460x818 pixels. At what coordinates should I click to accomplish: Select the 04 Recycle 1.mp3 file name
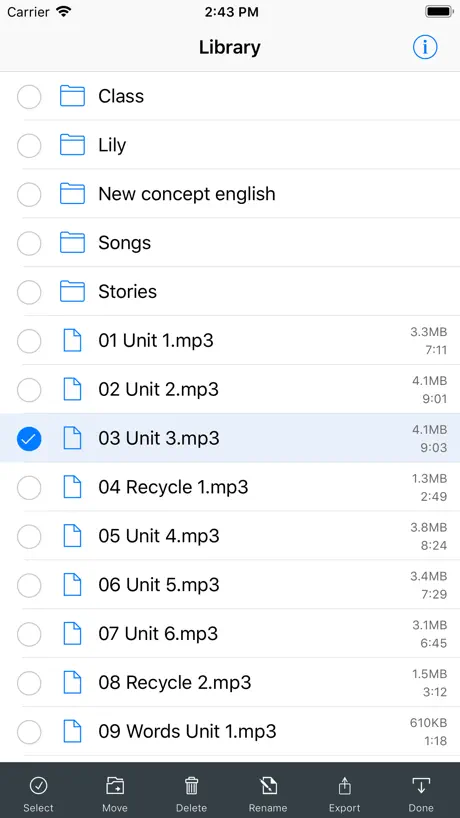pyautogui.click(x=173, y=487)
